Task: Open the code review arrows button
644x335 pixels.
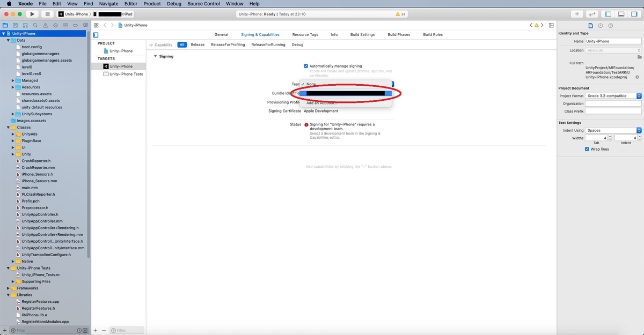Action: click(x=592, y=14)
